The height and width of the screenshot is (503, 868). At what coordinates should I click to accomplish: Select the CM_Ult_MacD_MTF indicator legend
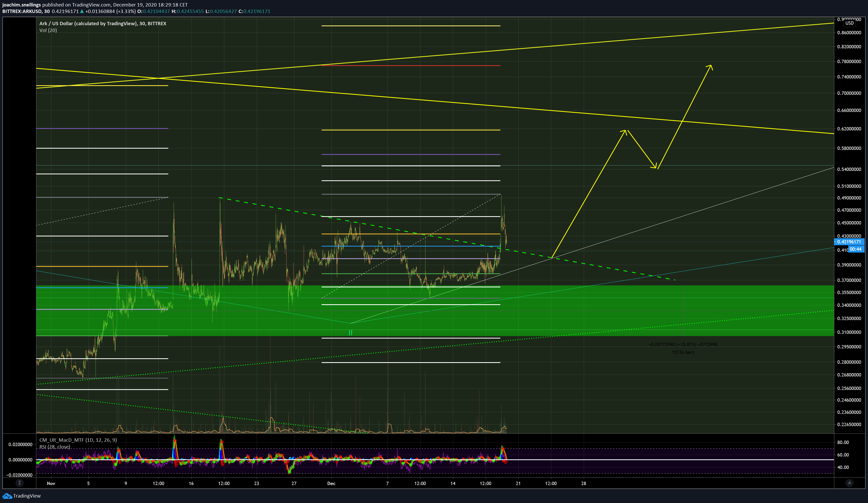[x=78, y=440]
